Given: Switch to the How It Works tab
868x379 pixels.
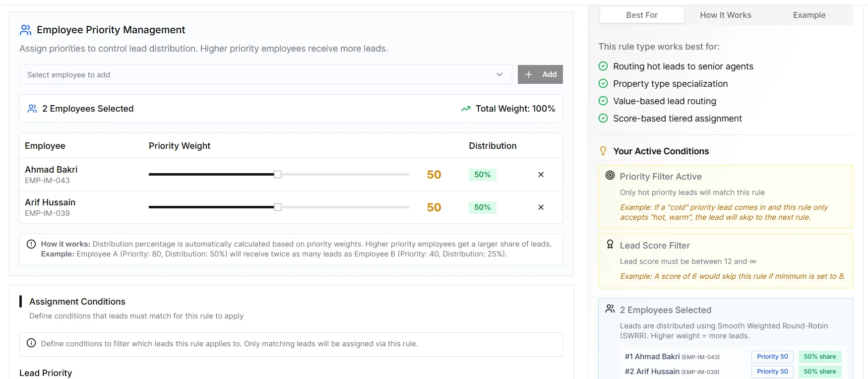Looking at the screenshot, I should pos(725,15).
